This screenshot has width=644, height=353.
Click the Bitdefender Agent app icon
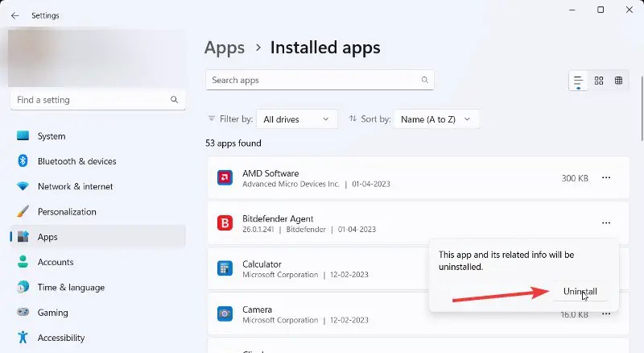pyautogui.click(x=225, y=223)
